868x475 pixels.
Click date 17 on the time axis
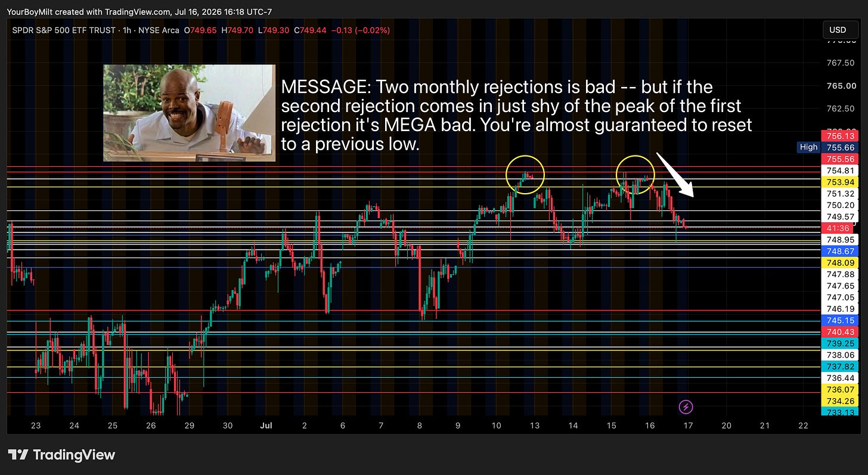(688, 426)
